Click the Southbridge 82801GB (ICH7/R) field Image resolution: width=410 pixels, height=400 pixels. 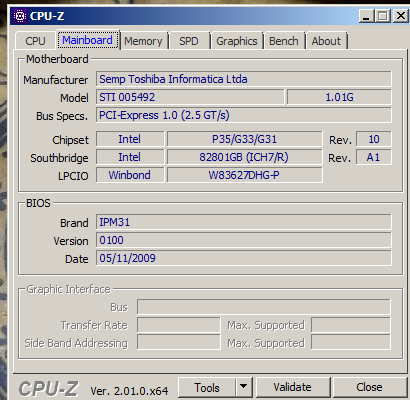tap(244, 157)
